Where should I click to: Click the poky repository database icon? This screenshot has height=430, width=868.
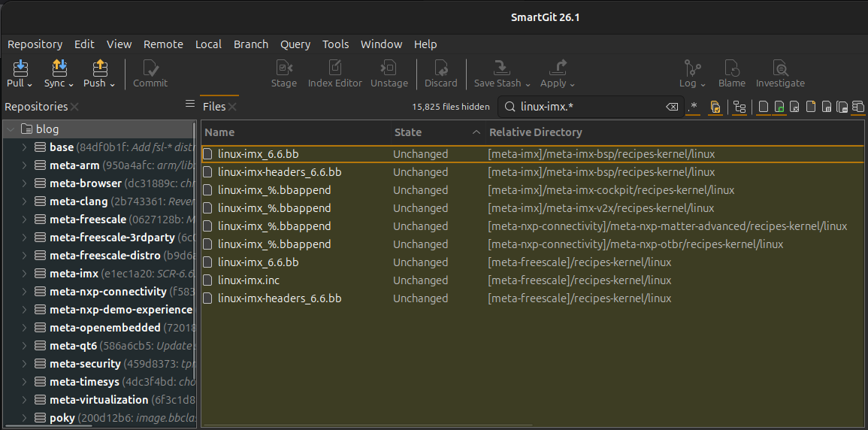point(40,418)
